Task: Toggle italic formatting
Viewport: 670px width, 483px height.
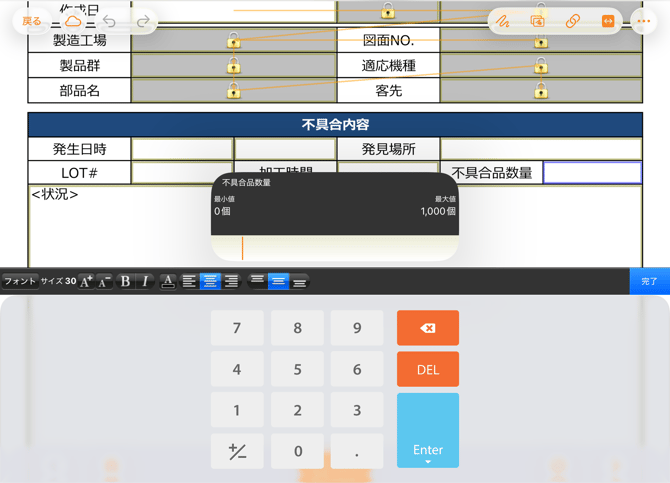Action: tap(145, 282)
